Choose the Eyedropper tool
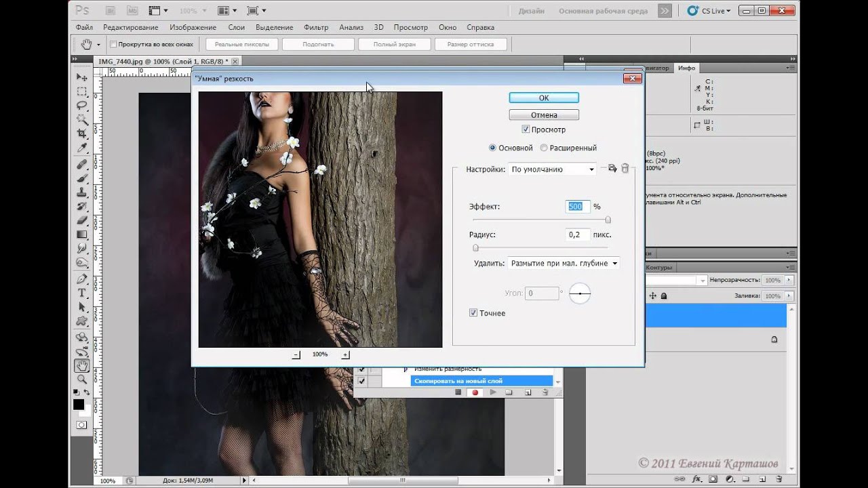The image size is (868, 488). [x=82, y=148]
